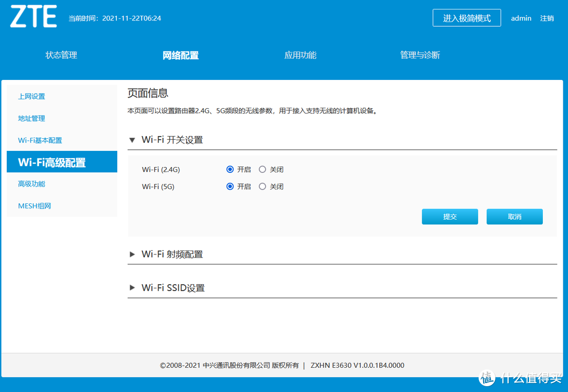Select 关闭 for Wi-Fi 5G
The image size is (568, 392).
pyautogui.click(x=262, y=186)
